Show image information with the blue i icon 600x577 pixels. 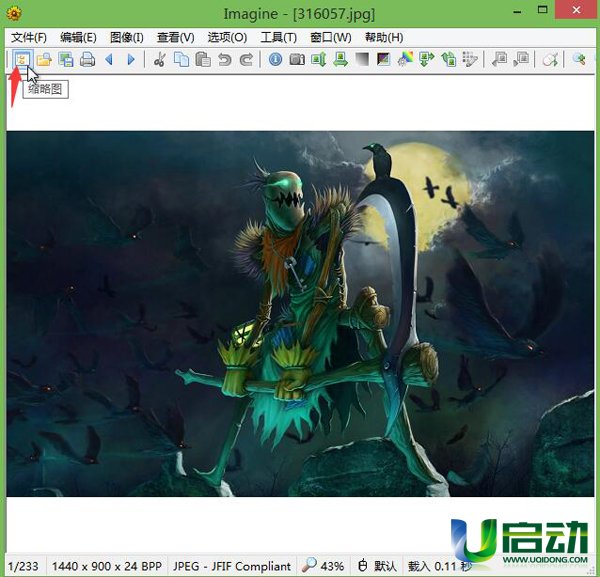pyautogui.click(x=276, y=59)
